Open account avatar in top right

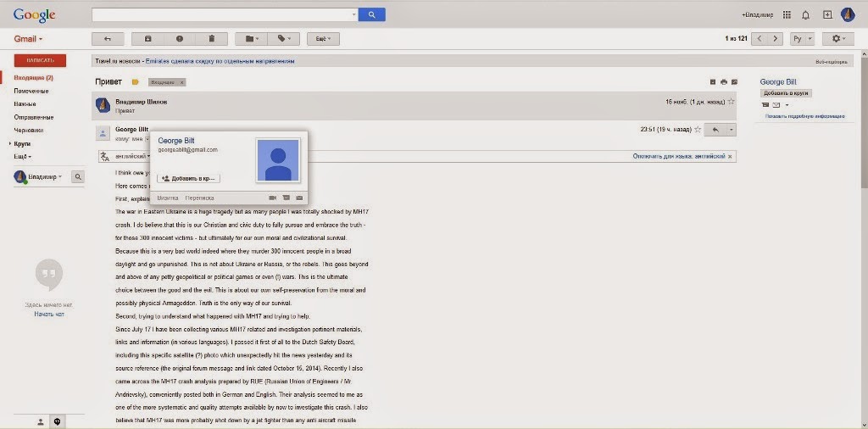tap(848, 15)
